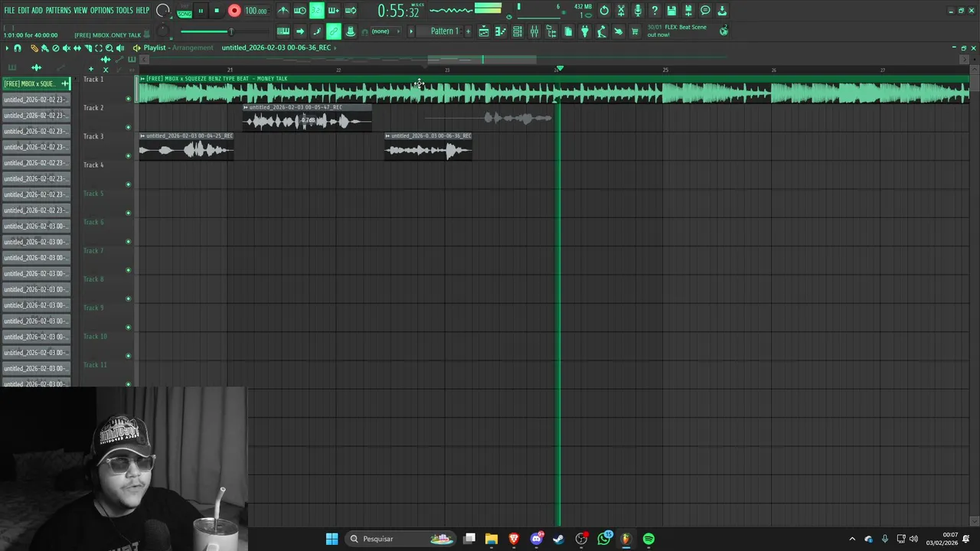
Task: Open the Channel rack icon
Action: 518,31
